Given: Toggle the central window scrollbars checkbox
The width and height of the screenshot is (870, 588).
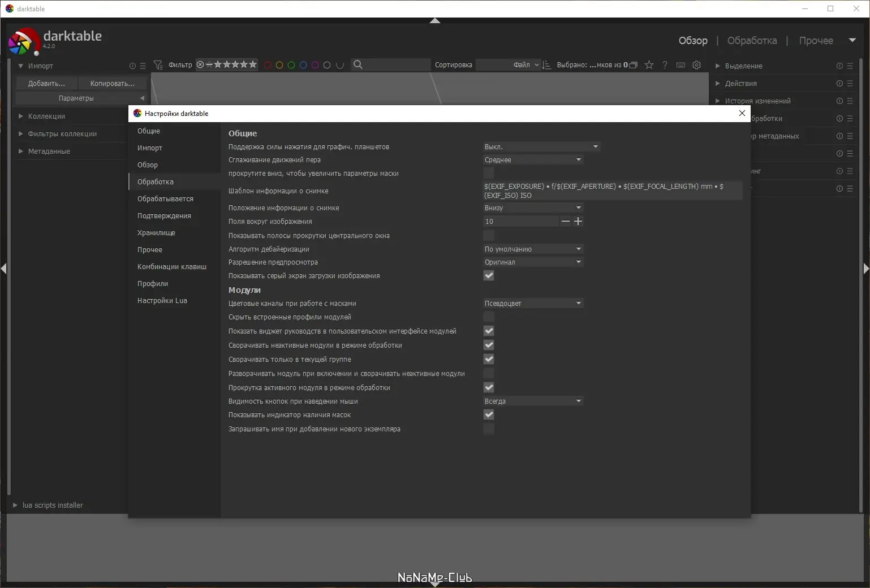Looking at the screenshot, I should [489, 235].
